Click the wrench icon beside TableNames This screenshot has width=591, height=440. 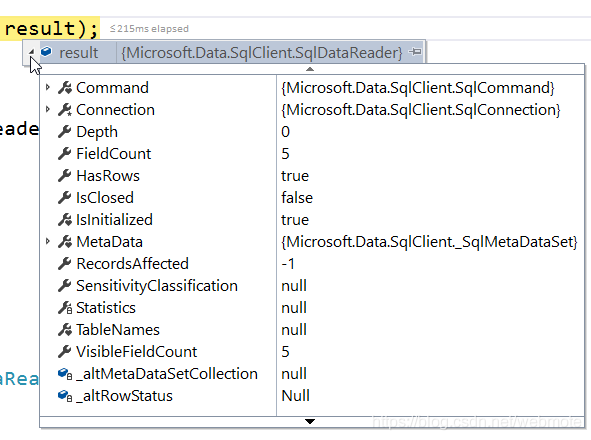65,330
